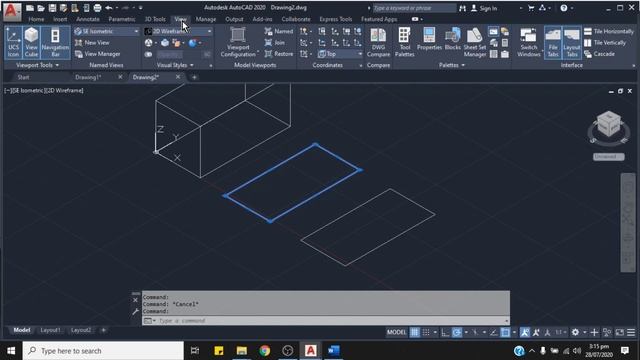This screenshot has width=640, height=360.
Task: Open command line customize wrench icon
Action: tap(136, 312)
